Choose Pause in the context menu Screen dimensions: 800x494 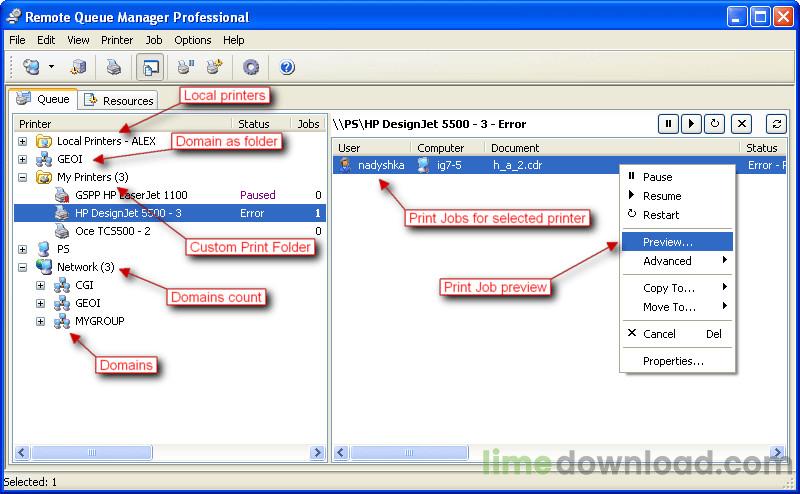coord(678,177)
